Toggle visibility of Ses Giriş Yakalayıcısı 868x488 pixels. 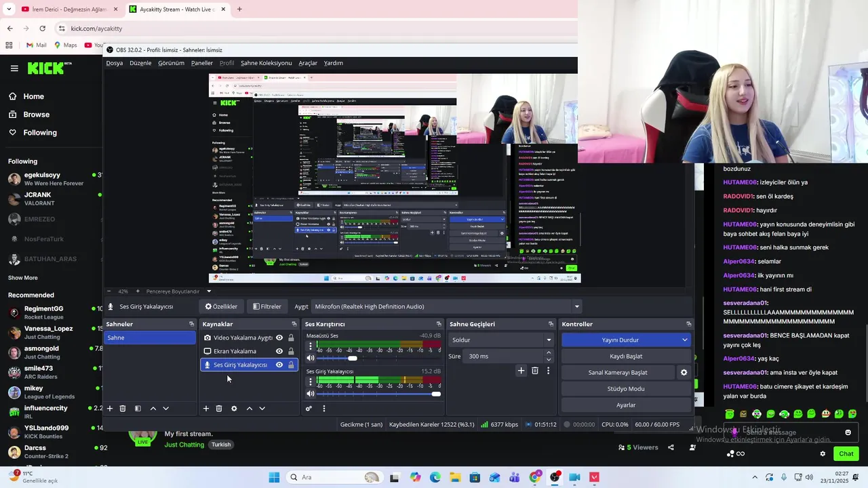(x=279, y=365)
